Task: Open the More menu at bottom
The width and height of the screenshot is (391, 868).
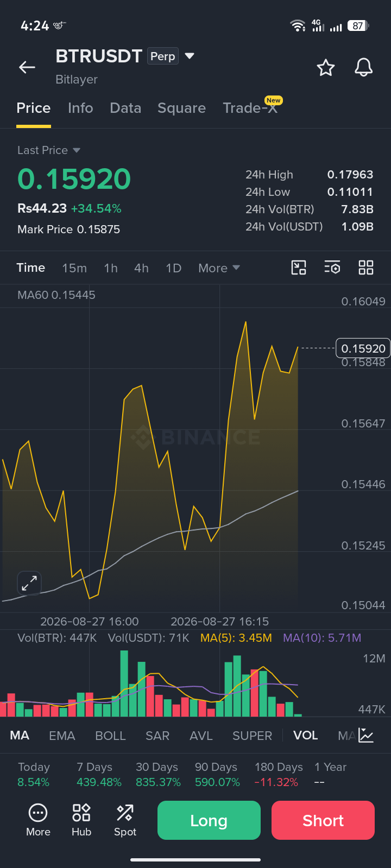Action: (x=38, y=820)
